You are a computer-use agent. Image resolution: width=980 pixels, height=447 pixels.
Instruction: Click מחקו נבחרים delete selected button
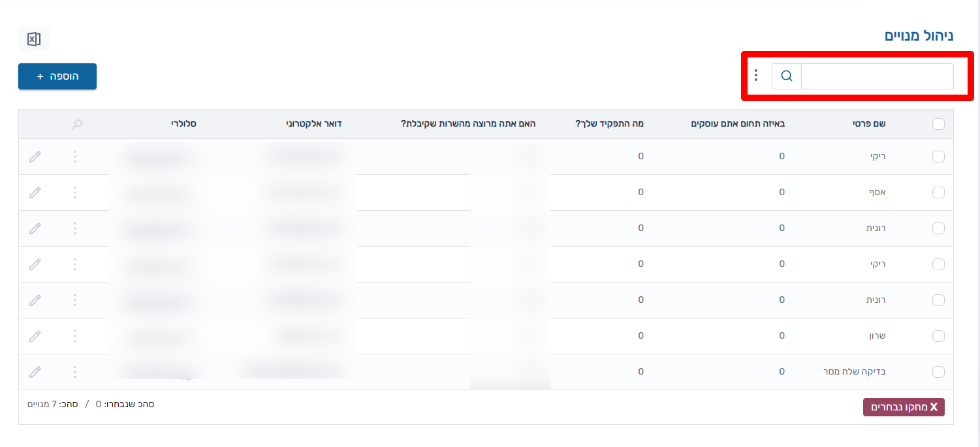pos(904,407)
